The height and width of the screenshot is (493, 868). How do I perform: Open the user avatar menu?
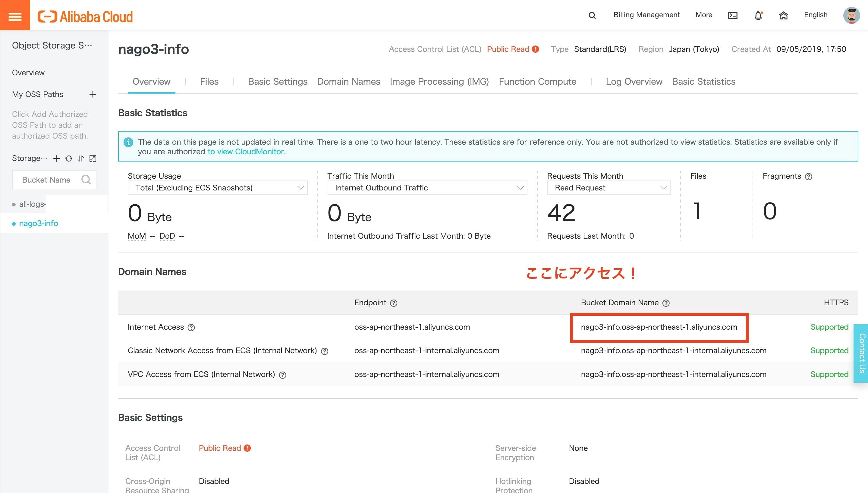pos(851,15)
